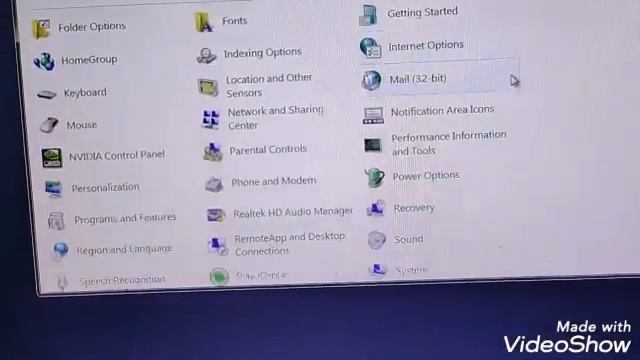Select RemoteApp and Desktop Connections text

(x=290, y=244)
